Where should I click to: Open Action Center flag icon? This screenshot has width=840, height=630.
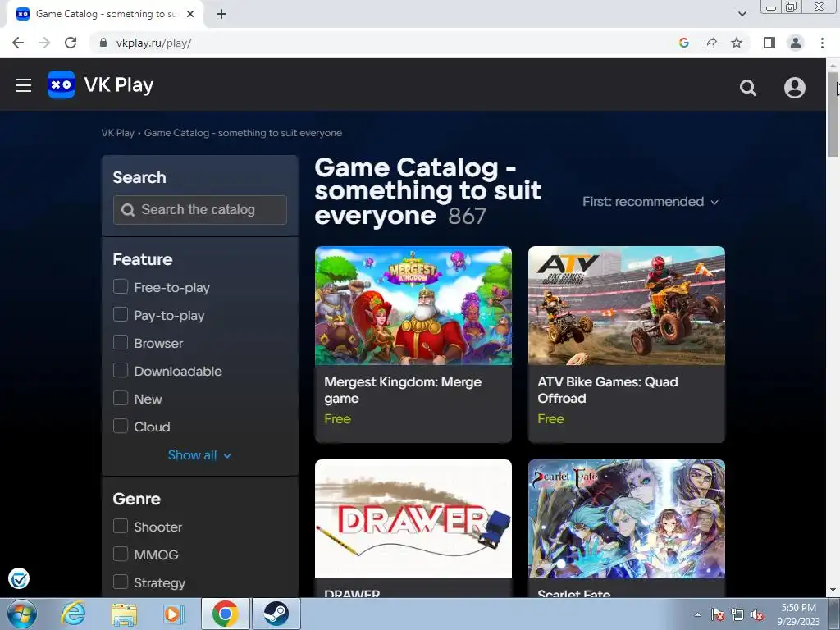[x=718, y=614]
